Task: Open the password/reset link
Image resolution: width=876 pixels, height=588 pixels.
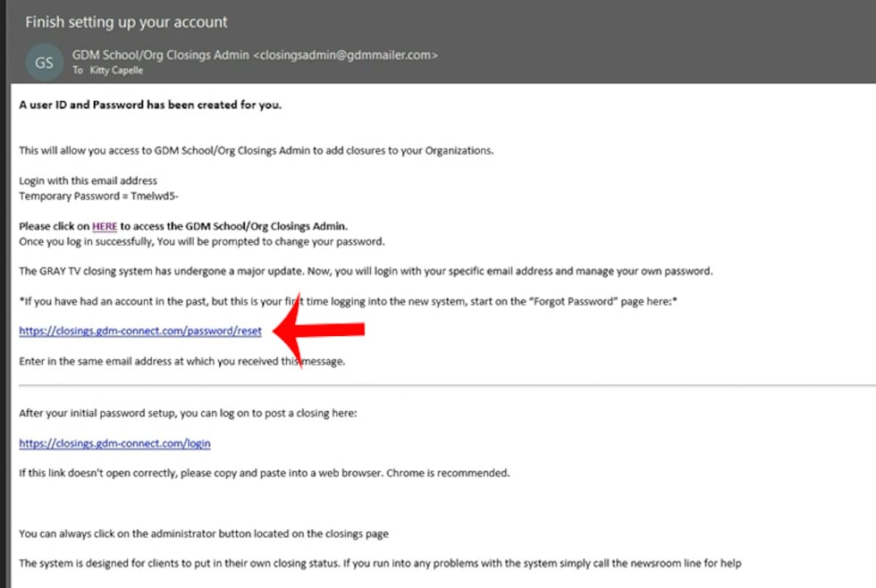Action: coord(140,332)
